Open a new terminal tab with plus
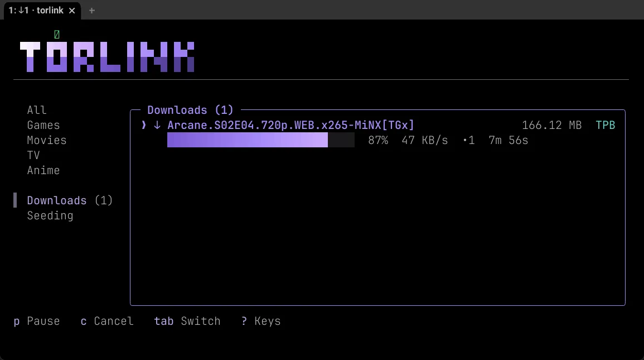The image size is (644, 360). 92,11
